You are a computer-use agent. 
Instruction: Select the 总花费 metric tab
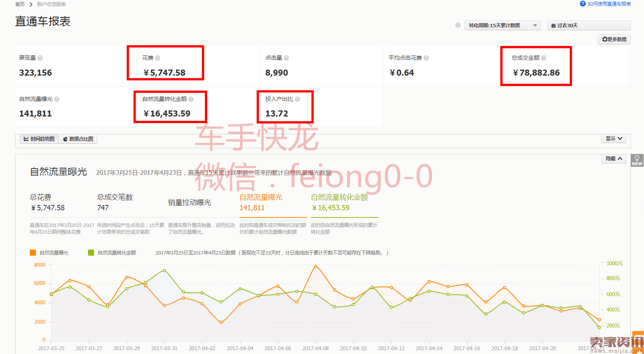(47, 202)
